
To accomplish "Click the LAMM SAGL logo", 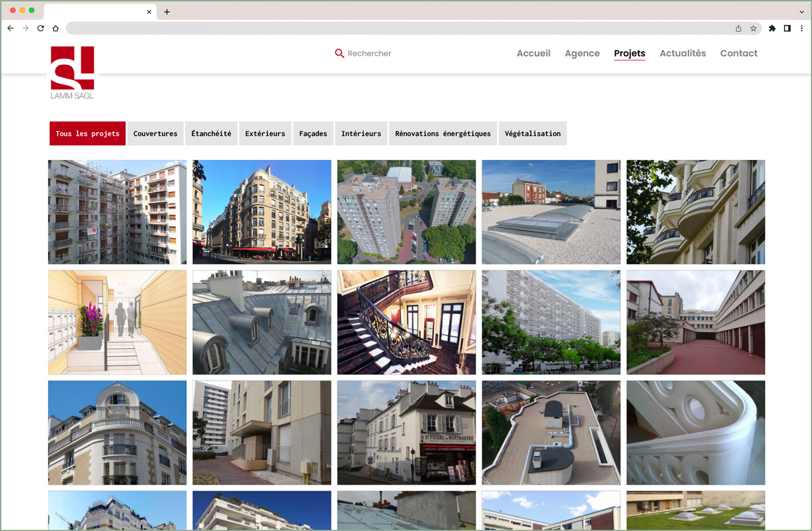I will 72,72.
